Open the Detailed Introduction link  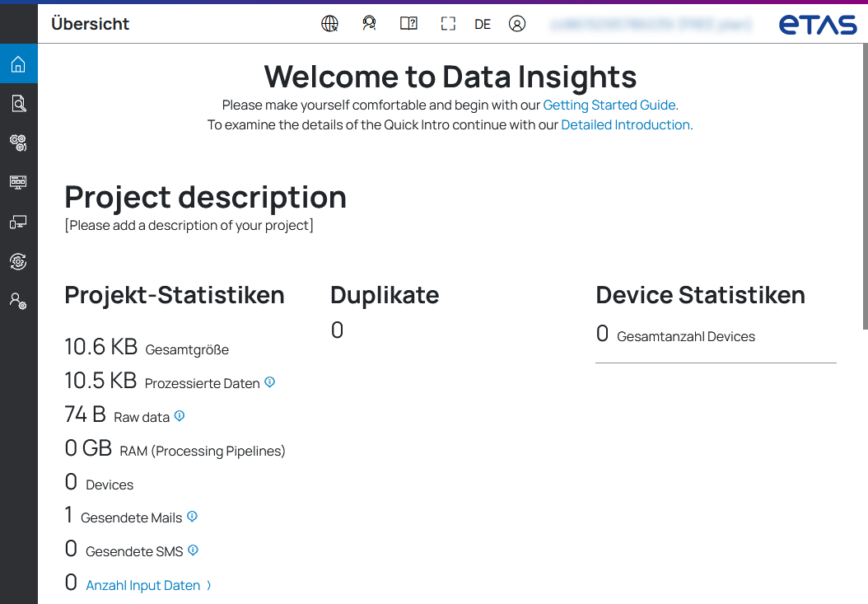click(625, 125)
